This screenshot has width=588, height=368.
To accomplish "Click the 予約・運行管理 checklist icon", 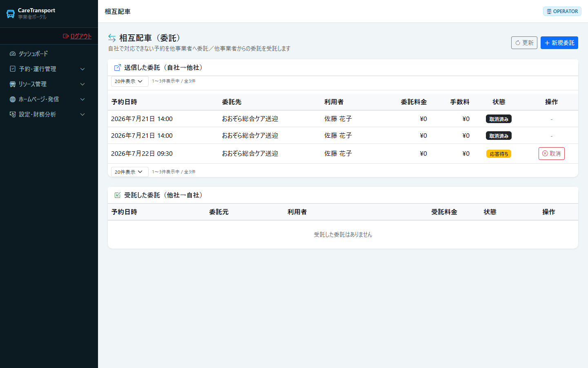I will point(13,69).
